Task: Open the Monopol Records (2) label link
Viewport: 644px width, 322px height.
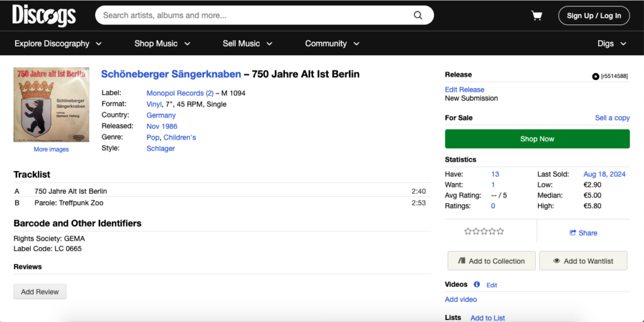Action: 180,93
